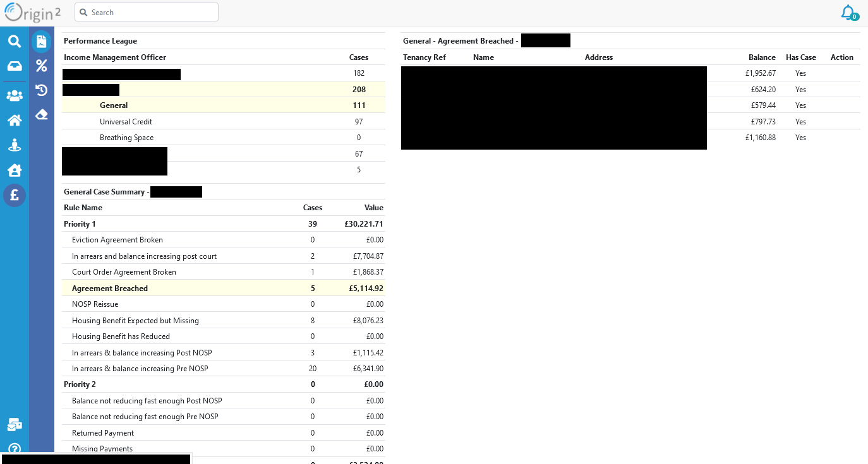Select Balance not reducing fast enough Post NOSP

pos(224,401)
